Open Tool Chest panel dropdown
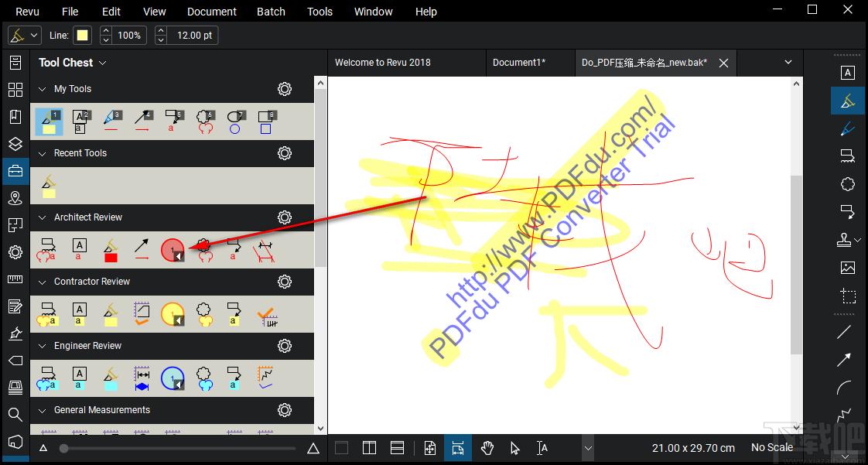This screenshot has height=465, width=868. [x=102, y=63]
